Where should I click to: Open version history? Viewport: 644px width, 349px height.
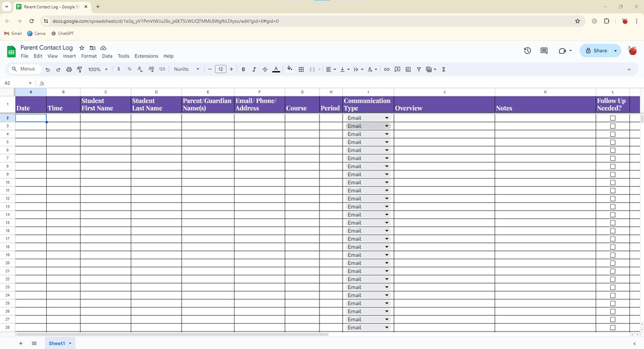click(x=527, y=51)
